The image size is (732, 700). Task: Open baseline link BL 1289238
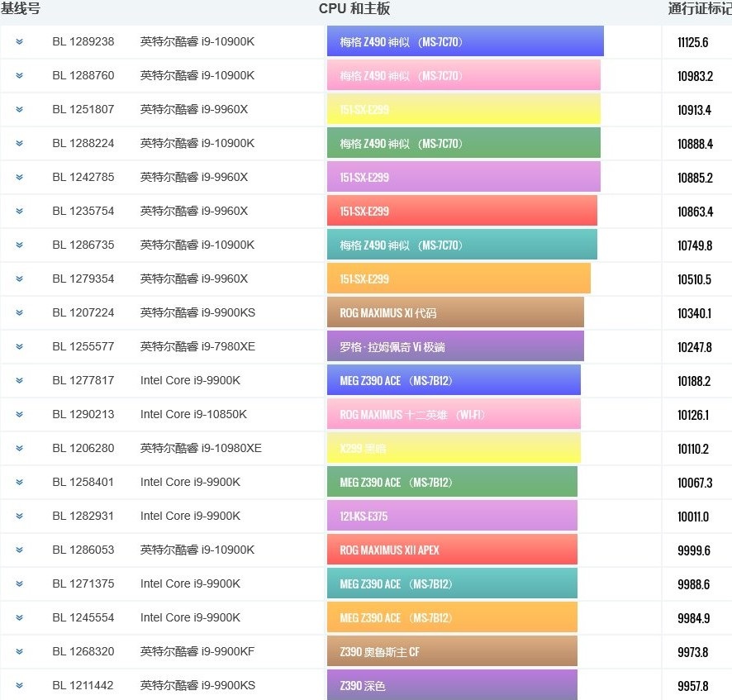[83, 41]
